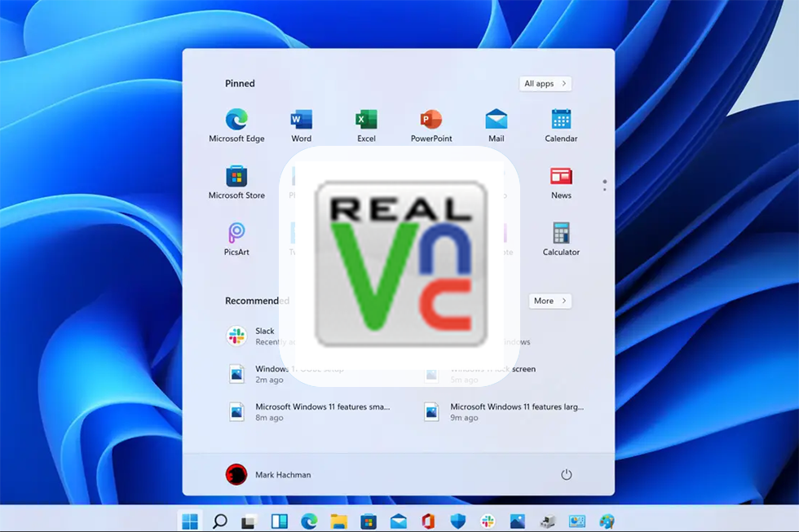Image resolution: width=799 pixels, height=532 pixels.
Task: Go to the next page of pinned apps
Action: pyautogui.click(x=605, y=189)
